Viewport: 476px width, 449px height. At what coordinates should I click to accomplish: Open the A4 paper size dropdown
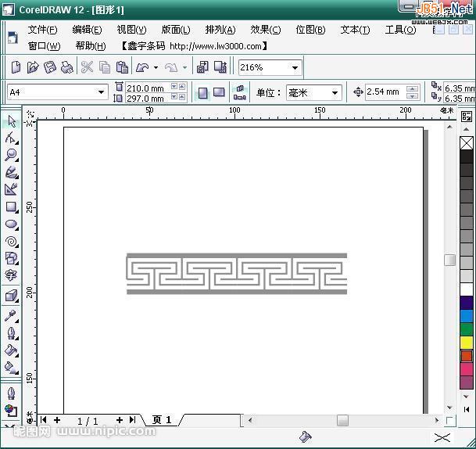click(101, 92)
